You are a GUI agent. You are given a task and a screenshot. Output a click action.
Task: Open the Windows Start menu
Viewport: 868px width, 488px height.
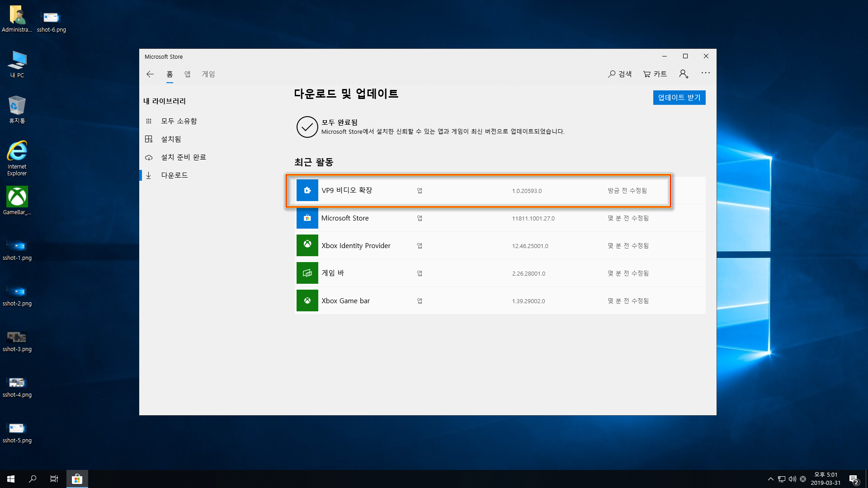coord(11,479)
